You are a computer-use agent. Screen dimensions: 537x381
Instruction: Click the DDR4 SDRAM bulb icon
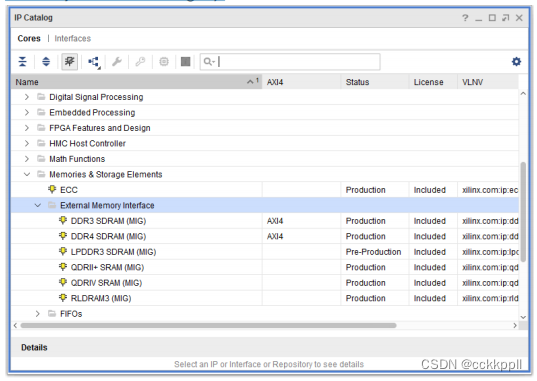[x=63, y=236]
